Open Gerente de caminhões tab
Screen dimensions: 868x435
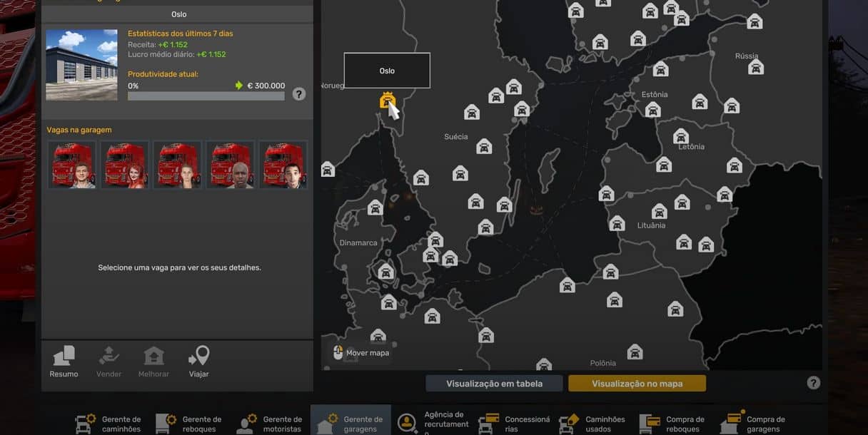pos(109,424)
